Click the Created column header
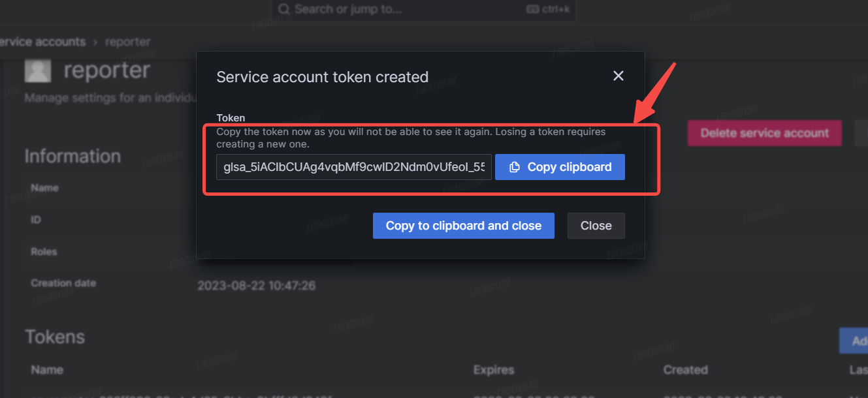 (685, 369)
